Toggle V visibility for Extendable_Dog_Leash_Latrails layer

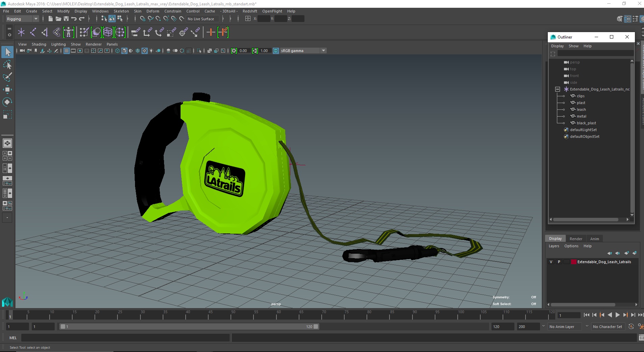tap(551, 262)
